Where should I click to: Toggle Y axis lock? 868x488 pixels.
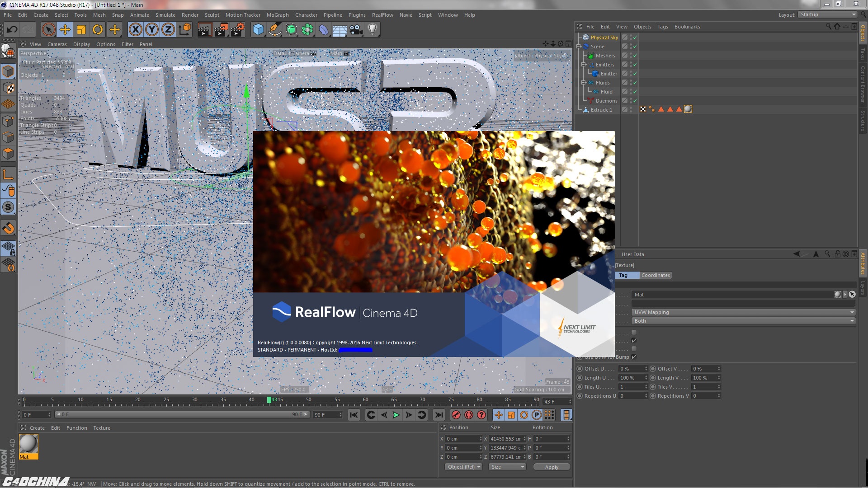[152, 30]
